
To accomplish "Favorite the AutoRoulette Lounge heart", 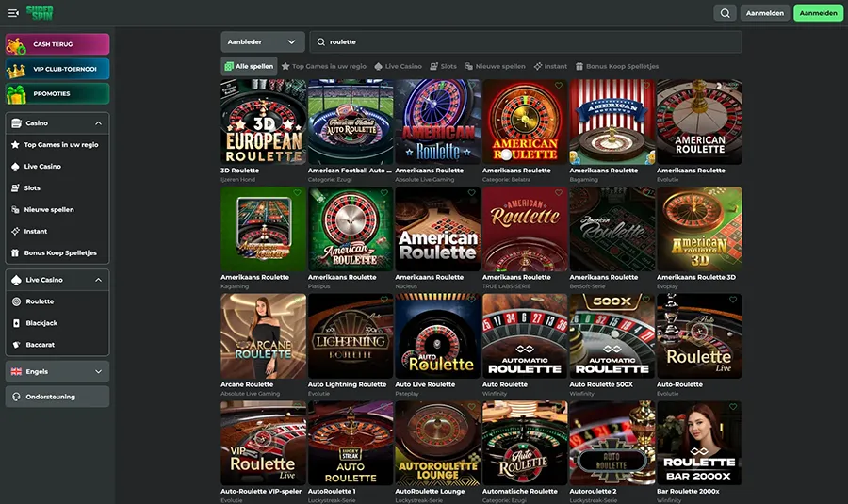I will point(472,407).
